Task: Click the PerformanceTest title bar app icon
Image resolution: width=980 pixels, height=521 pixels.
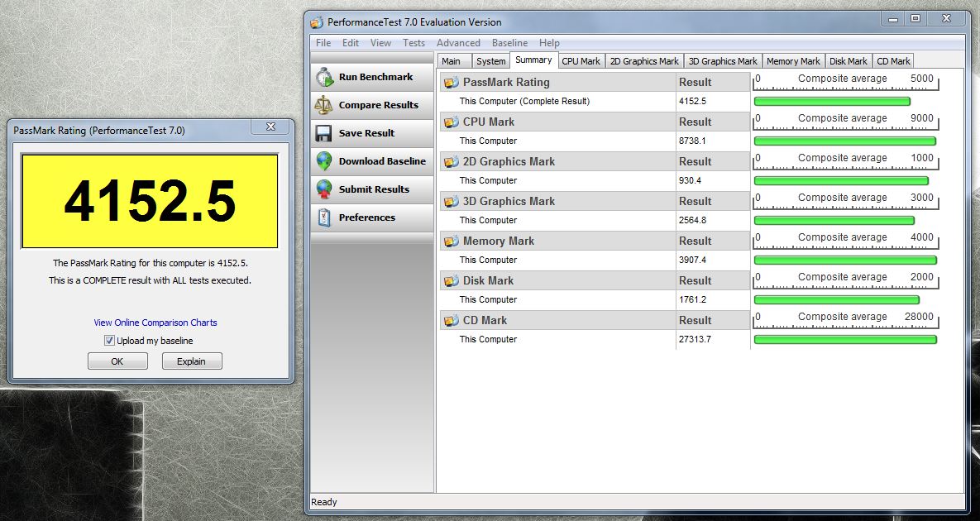Action: point(318,22)
